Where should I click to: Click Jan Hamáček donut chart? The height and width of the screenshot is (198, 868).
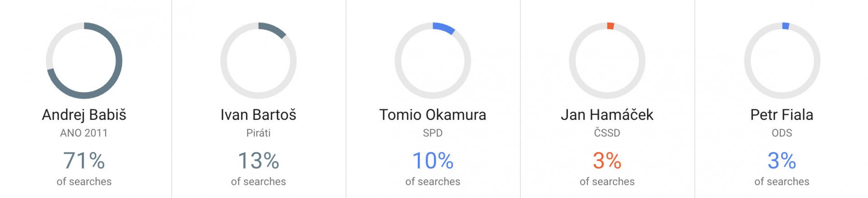(607, 61)
